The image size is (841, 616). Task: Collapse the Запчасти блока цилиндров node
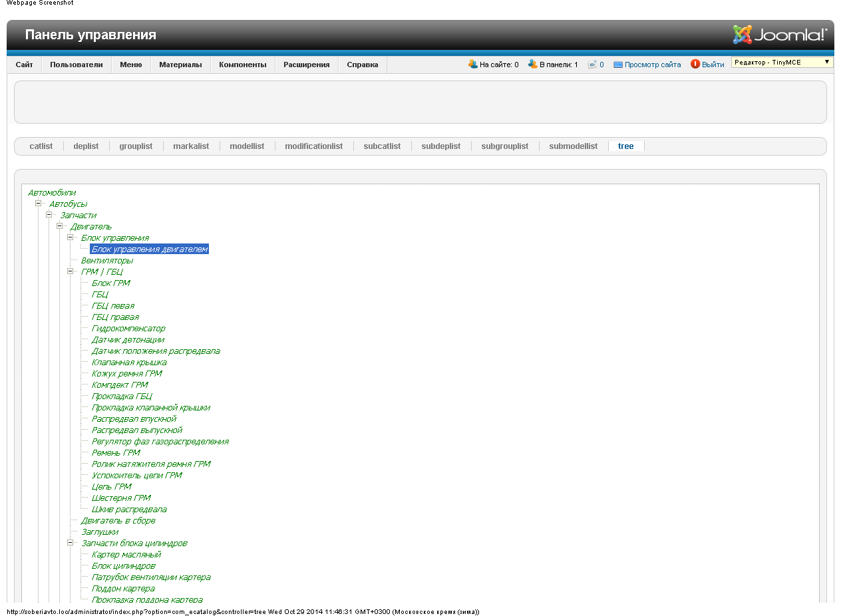pyautogui.click(x=71, y=543)
